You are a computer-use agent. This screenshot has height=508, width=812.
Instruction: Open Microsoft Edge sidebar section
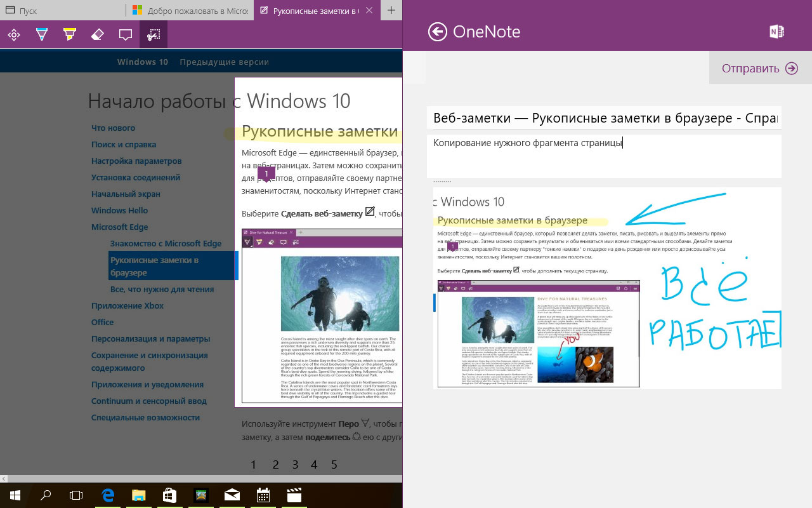click(x=119, y=227)
